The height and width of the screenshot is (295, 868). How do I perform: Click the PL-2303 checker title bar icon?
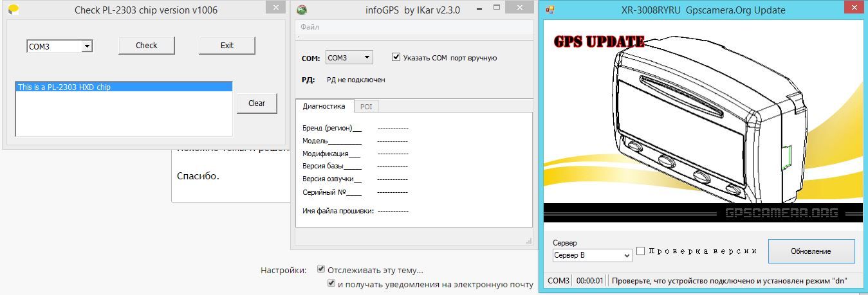coord(13,10)
